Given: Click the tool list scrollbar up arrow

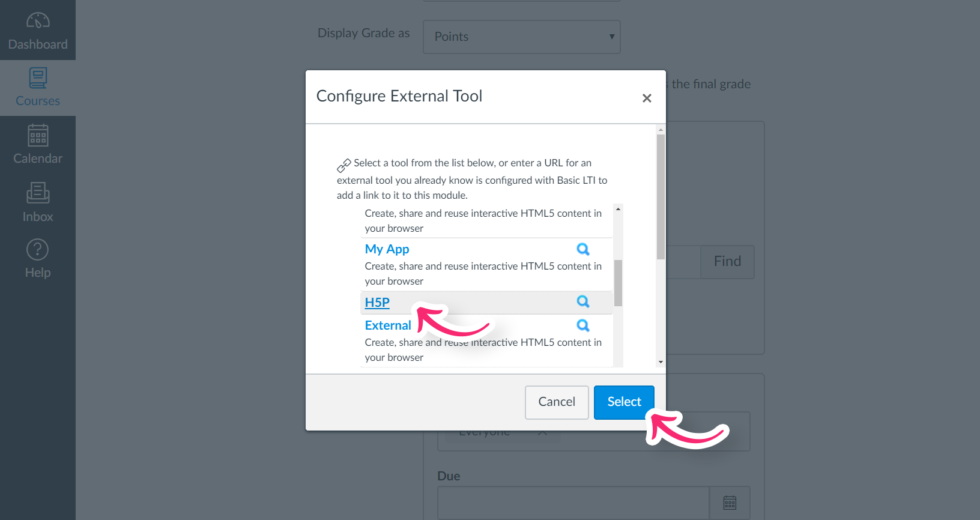Looking at the screenshot, I should coord(618,209).
